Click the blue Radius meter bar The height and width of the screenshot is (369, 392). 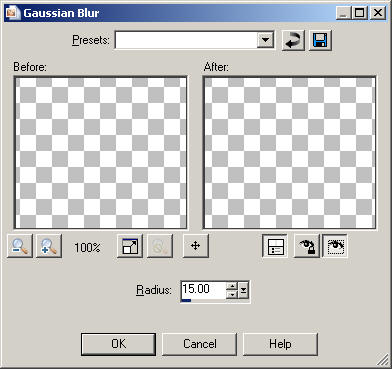click(186, 300)
